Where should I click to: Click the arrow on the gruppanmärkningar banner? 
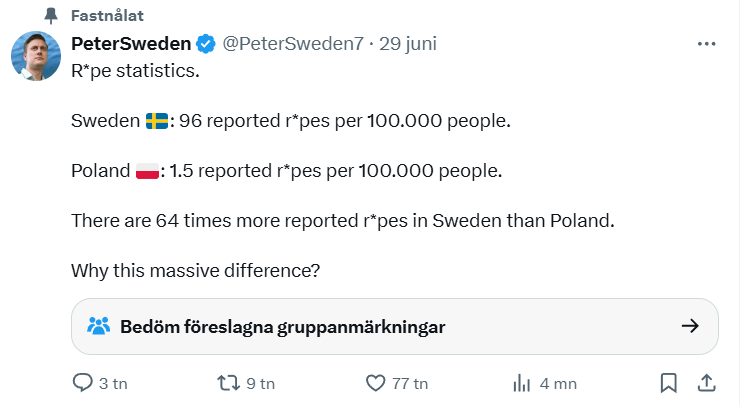tap(689, 326)
